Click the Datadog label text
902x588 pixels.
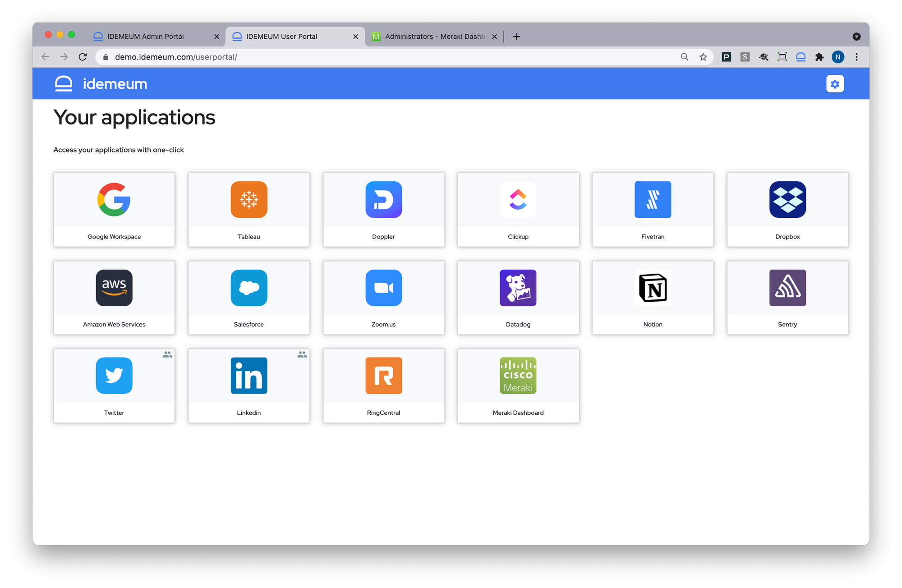click(518, 324)
